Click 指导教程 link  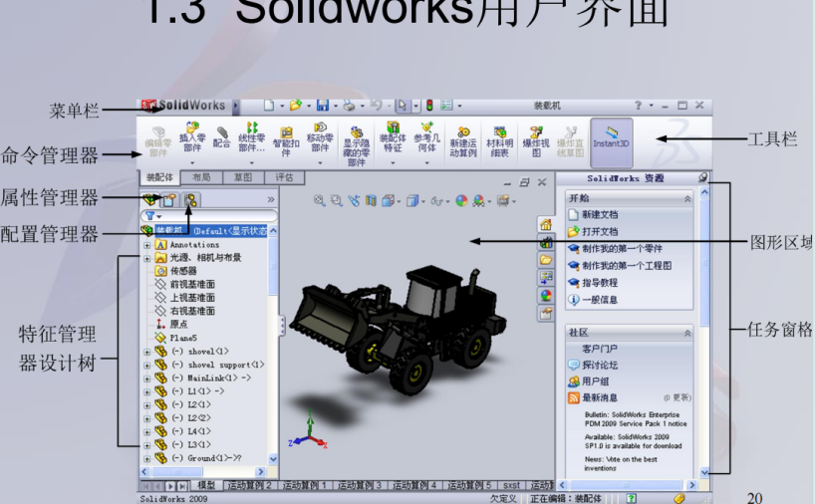pos(600,283)
